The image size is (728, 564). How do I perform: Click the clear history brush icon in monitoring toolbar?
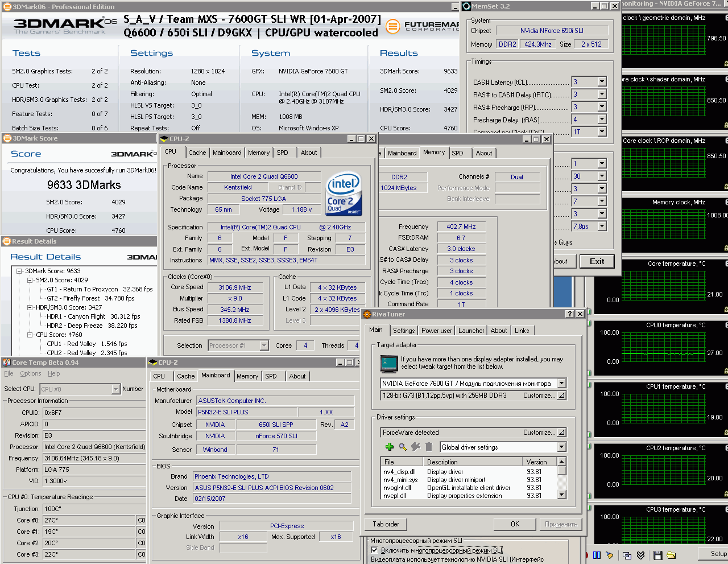pyautogui.click(x=610, y=555)
